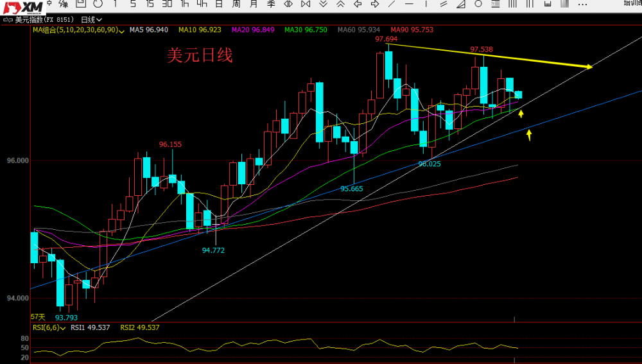Click the horizontal expand chart icon

288,4
